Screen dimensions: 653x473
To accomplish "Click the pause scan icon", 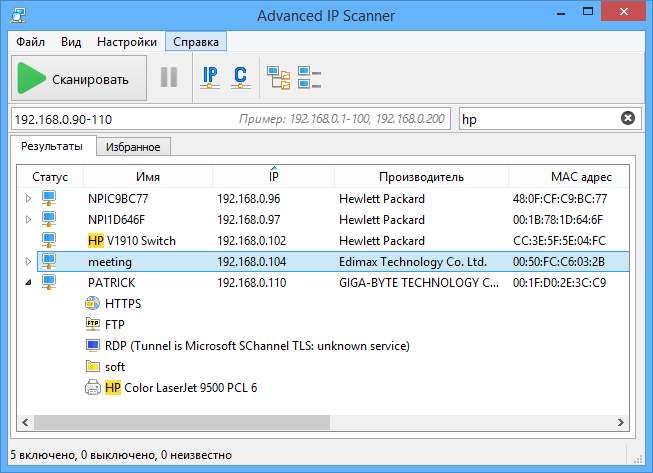I will [x=169, y=77].
